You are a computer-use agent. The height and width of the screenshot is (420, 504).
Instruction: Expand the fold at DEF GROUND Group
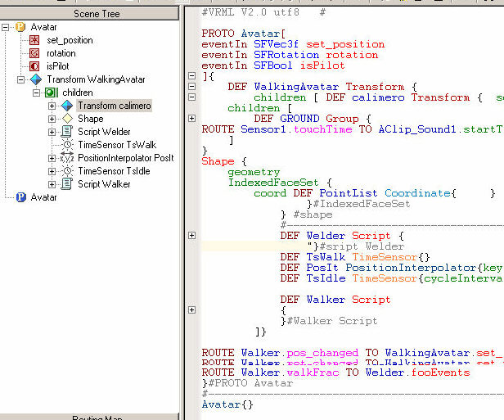[192, 119]
